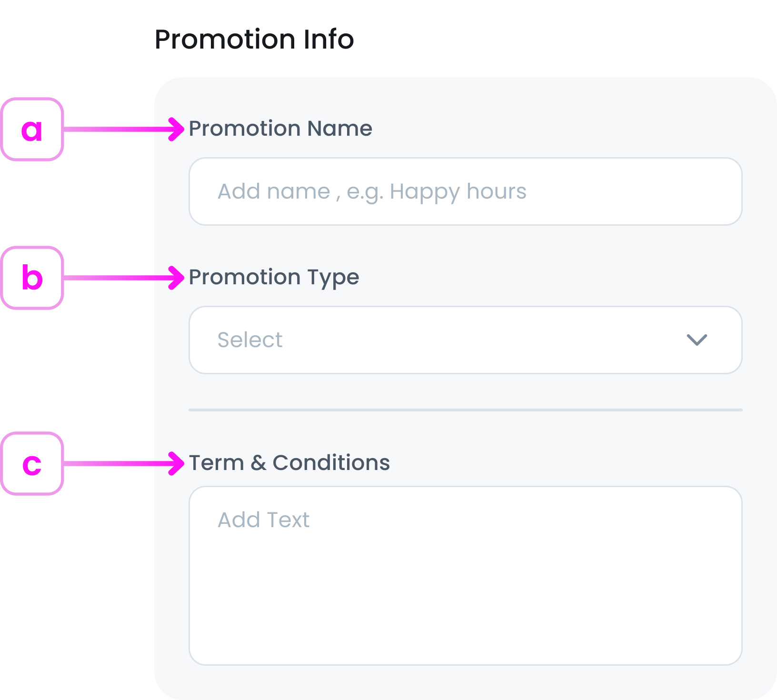Viewport: 777px width, 700px height.
Task: Click the pink arrow pointing to Term & Conditions
Action: [175, 463]
